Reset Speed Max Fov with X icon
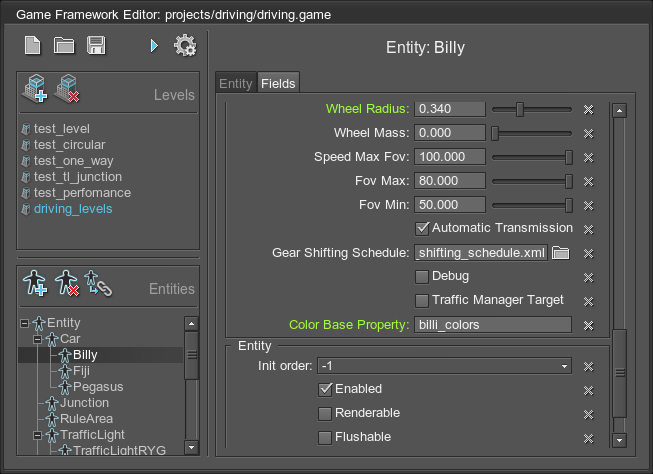This screenshot has width=653, height=474. (588, 157)
